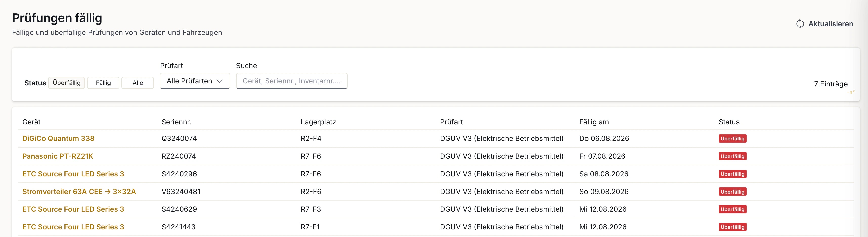
Task: Select the Alle status filter
Action: point(138,83)
